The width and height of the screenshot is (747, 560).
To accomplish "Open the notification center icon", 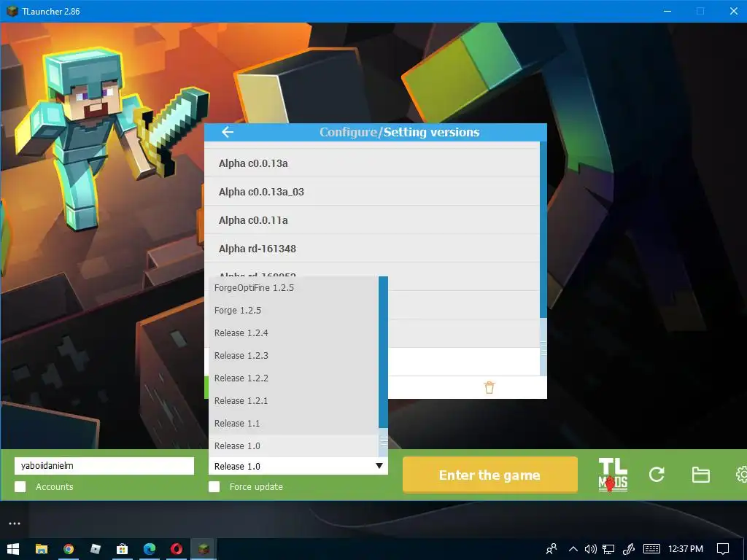I will (x=723, y=549).
